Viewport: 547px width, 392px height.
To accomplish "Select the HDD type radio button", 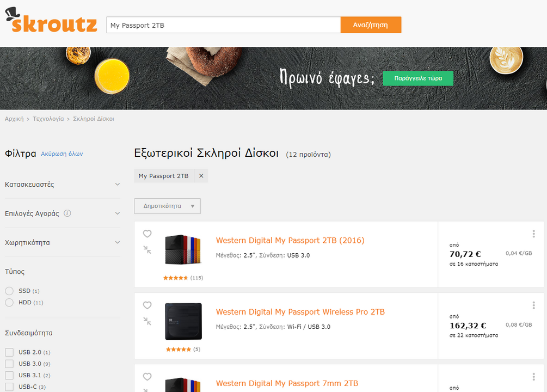I will tap(9, 302).
